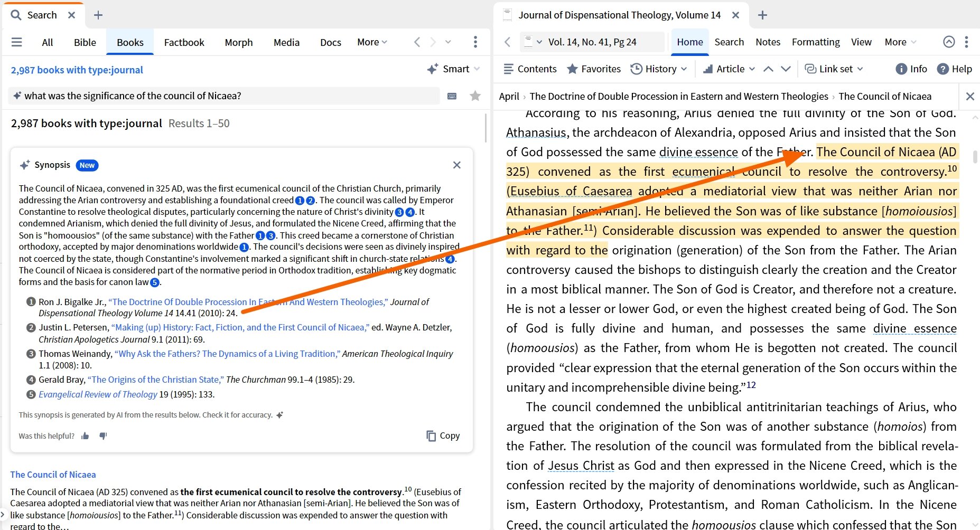Click the New badge beside Synopsis
Image resolution: width=980 pixels, height=530 pixels.
(87, 165)
